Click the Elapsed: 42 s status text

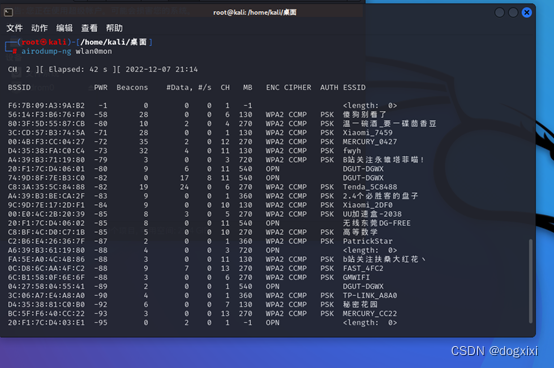click(x=78, y=70)
